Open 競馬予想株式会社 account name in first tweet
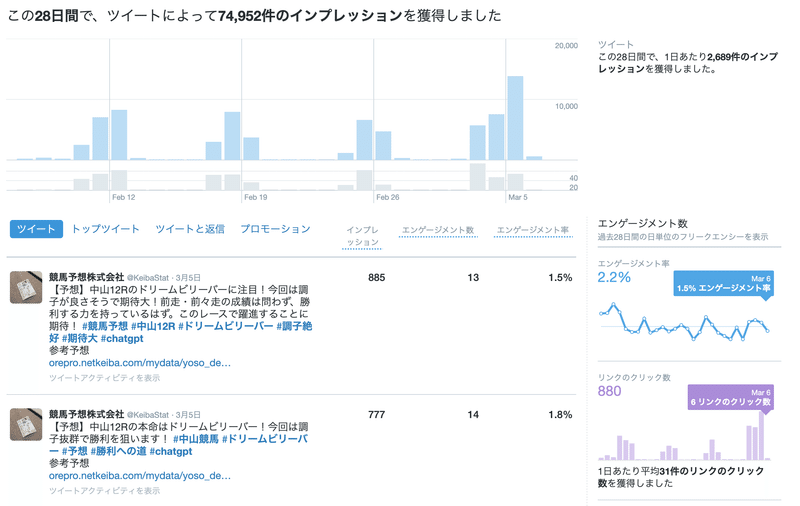Image resolution: width=800 pixels, height=506 pixels. pos(86,277)
